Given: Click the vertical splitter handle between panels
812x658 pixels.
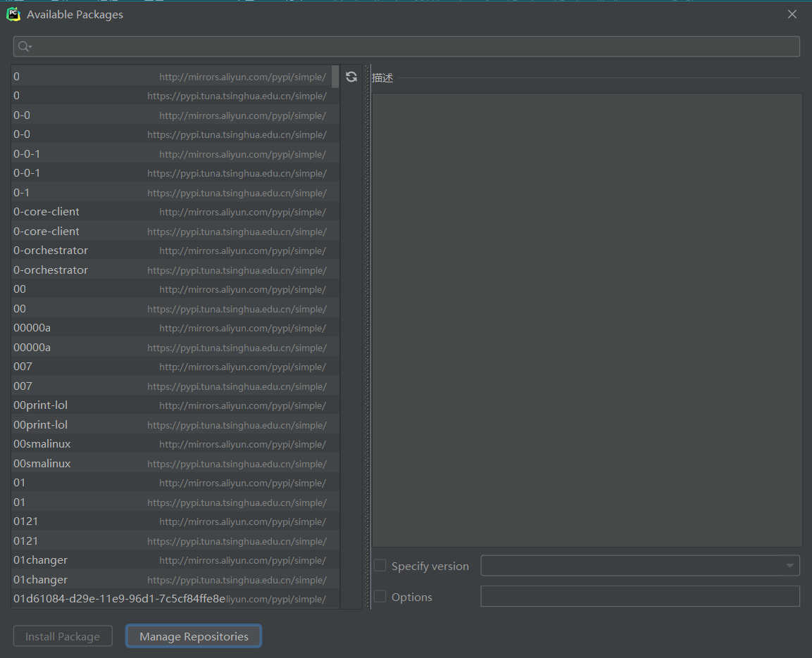Looking at the screenshot, I should (x=368, y=337).
